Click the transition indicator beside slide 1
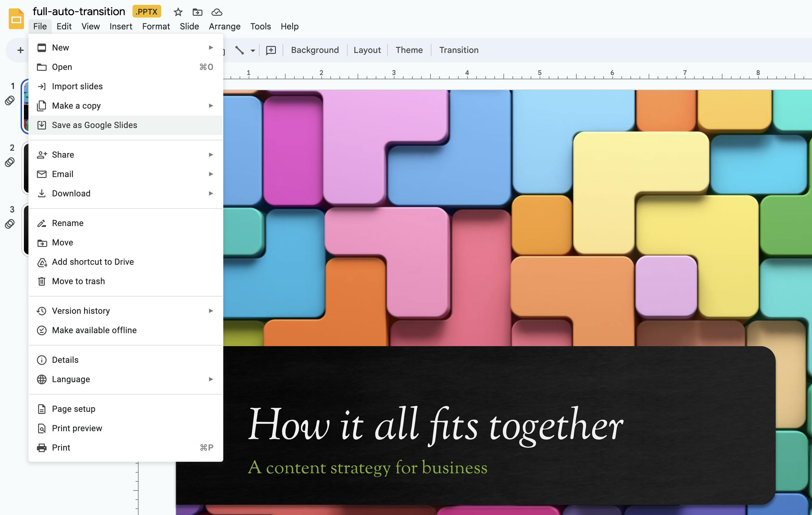Screen dimensions: 812x515 9,100
